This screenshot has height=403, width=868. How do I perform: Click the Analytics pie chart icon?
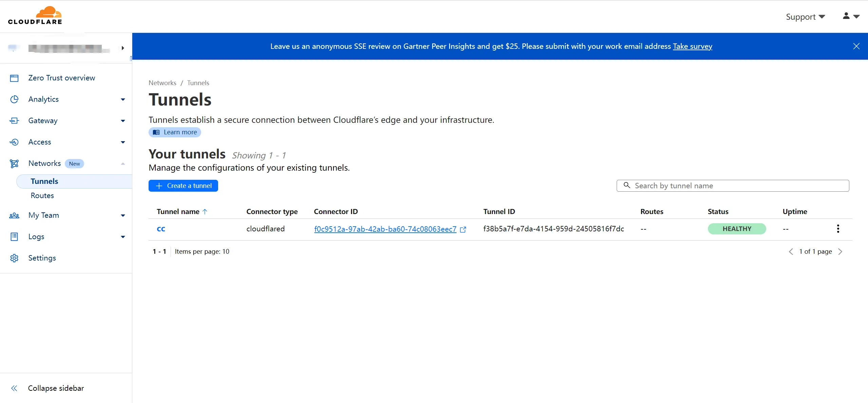14,99
